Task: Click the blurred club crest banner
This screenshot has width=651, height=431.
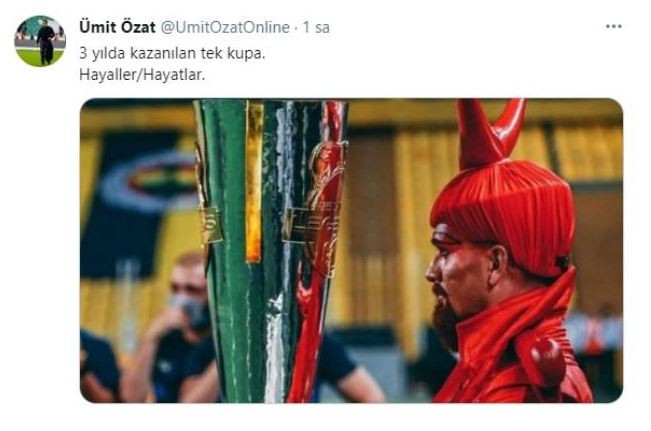Action: [x=141, y=203]
